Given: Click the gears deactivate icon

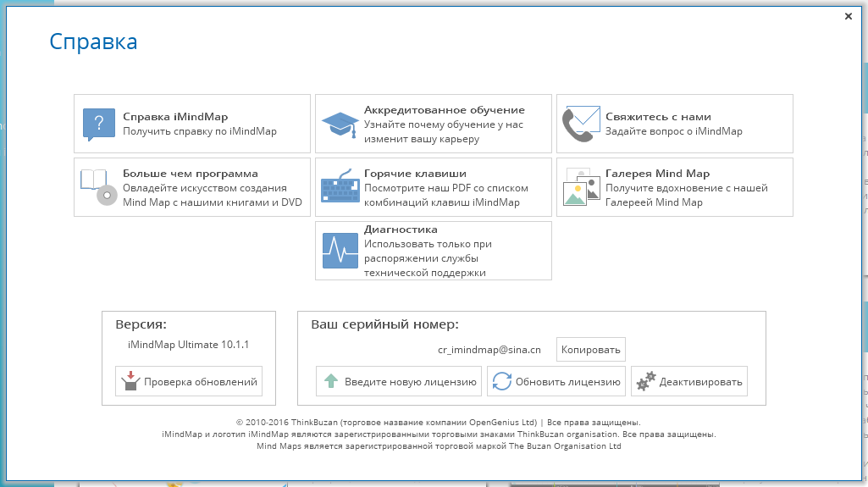Looking at the screenshot, I should pos(645,381).
